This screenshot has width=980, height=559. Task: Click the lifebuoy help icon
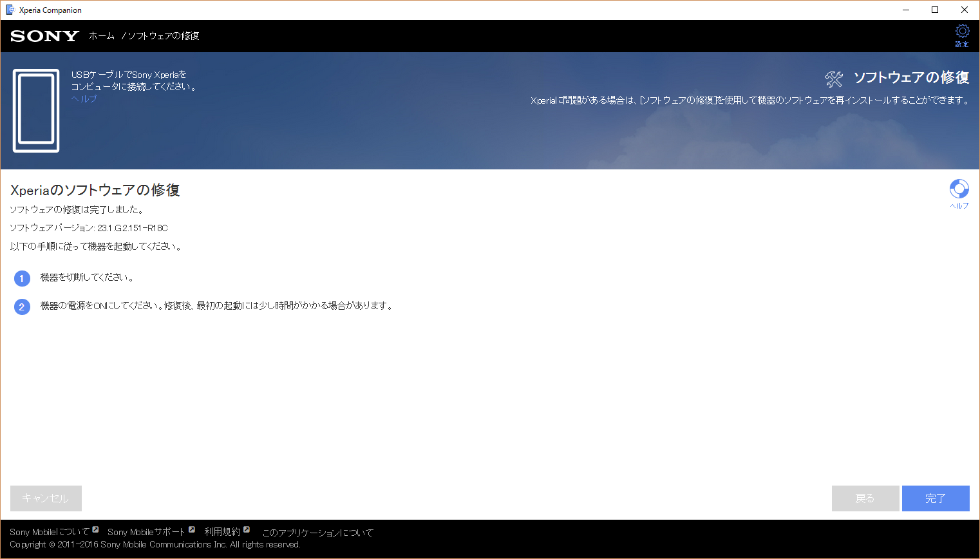point(959,189)
